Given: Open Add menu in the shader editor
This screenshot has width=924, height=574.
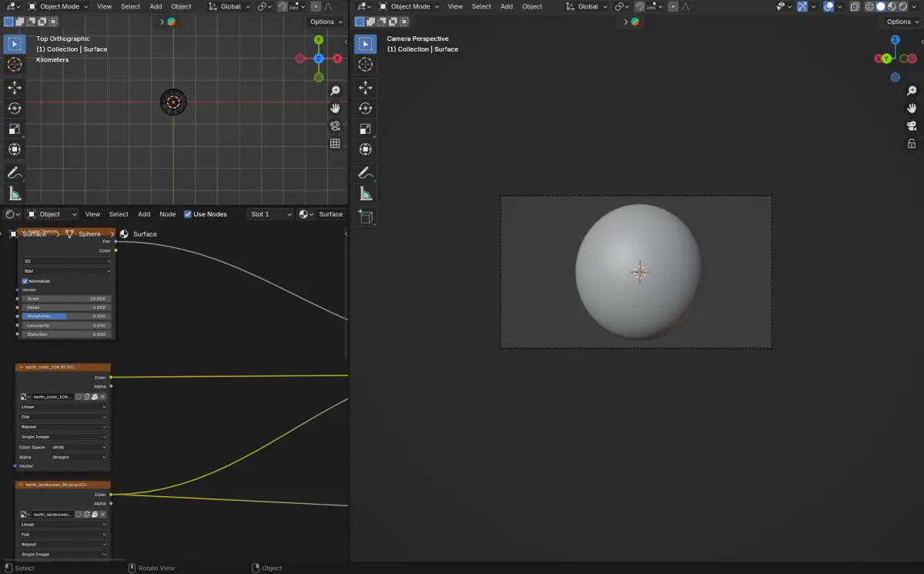Looking at the screenshot, I should click(x=144, y=214).
